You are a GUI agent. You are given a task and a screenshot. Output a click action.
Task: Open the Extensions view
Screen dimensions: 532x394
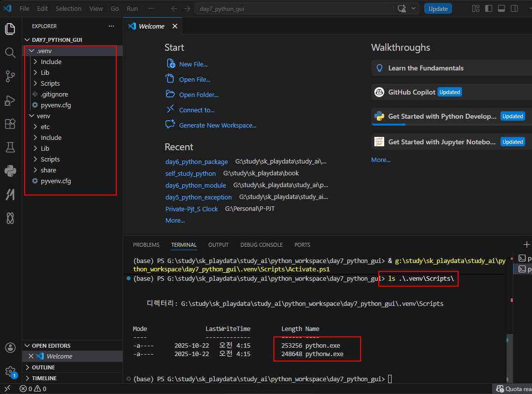coord(10,124)
